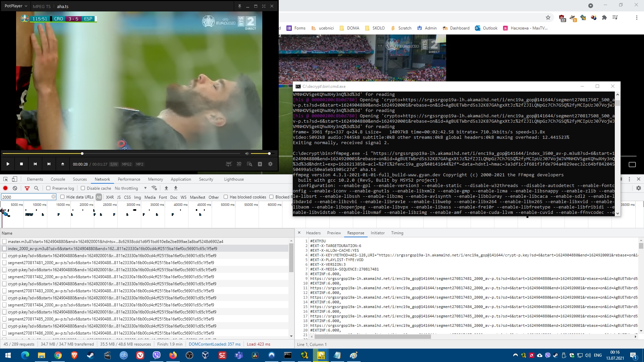This screenshot has width=644, height=362.
Task: Open PotPlayer settings gear icon
Action: pos(270,164)
